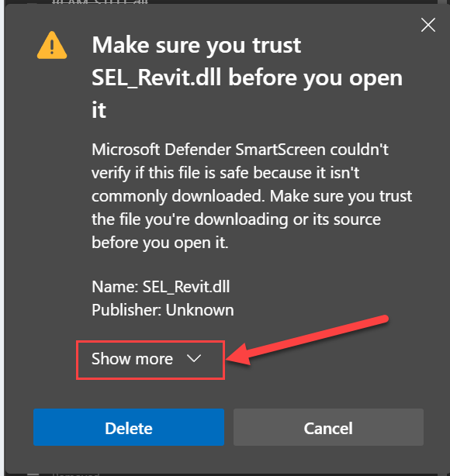Viewport: 450px width, 476px height.
Task: Cancel the SmartScreen warning prompt
Action: (328, 427)
